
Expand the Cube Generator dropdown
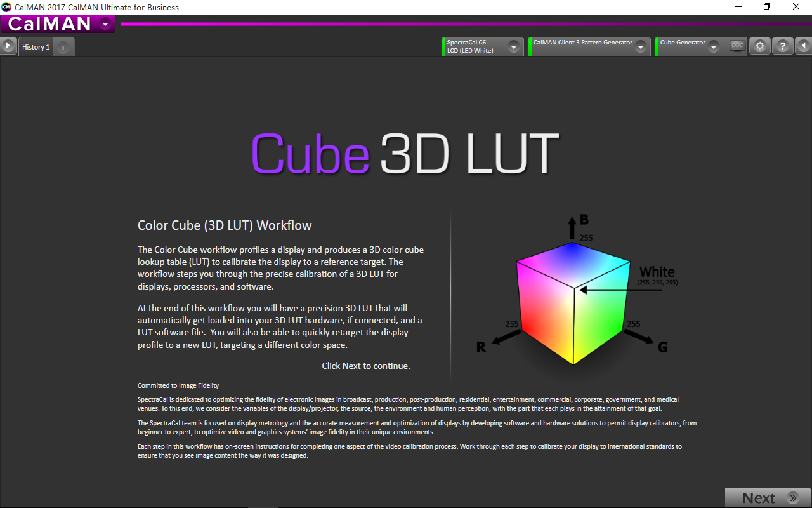click(x=714, y=47)
